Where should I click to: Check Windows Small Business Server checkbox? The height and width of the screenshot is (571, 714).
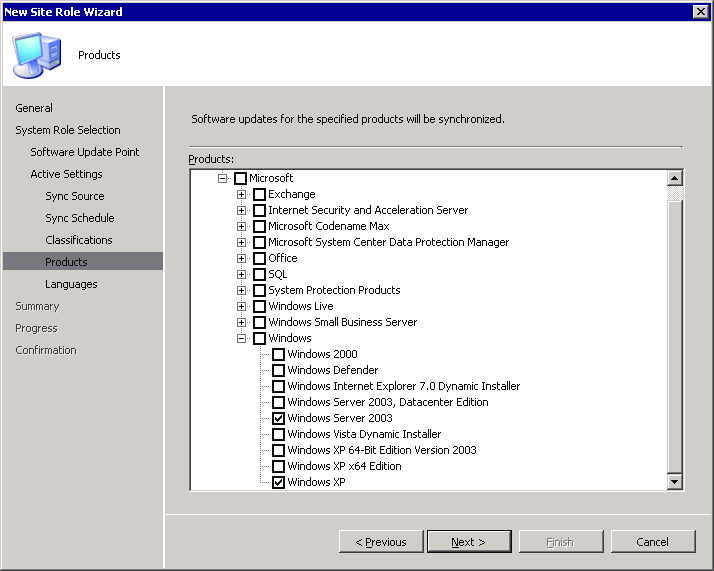point(260,322)
